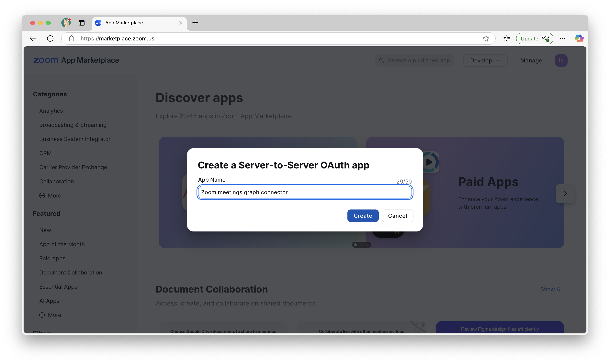
Task: View site info lock icon
Action: click(71, 38)
